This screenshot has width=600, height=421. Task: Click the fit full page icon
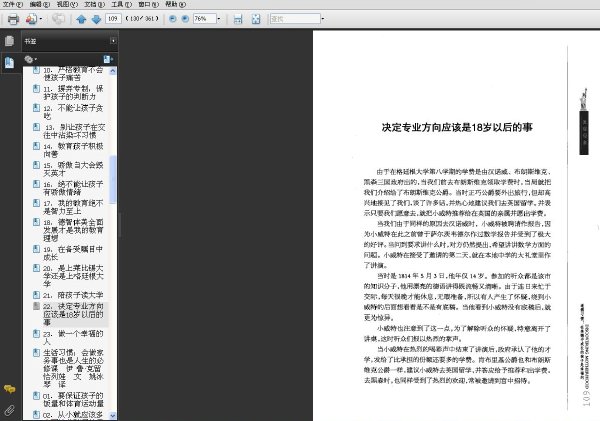256,19
